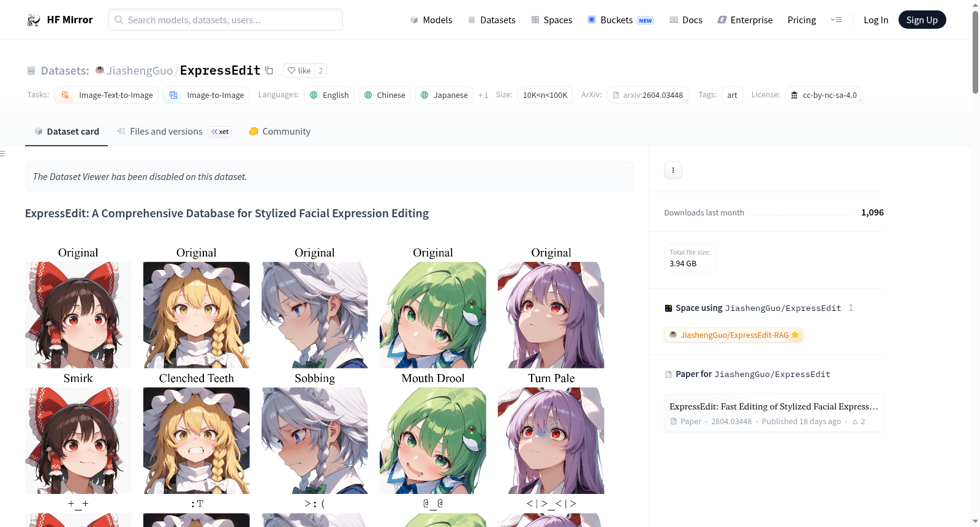Image resolution: width=980 pixels, height=527 pixels.
Task: Click the upvote triangle on paper card
Action: pyautogui.click(x=855, y=422)
